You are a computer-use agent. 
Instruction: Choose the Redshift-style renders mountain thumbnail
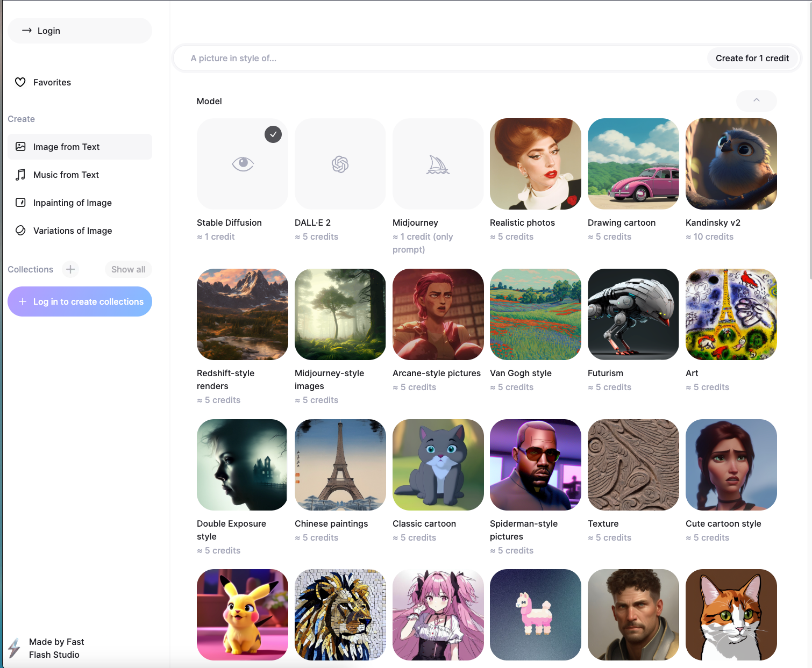[x=243, y=314]
